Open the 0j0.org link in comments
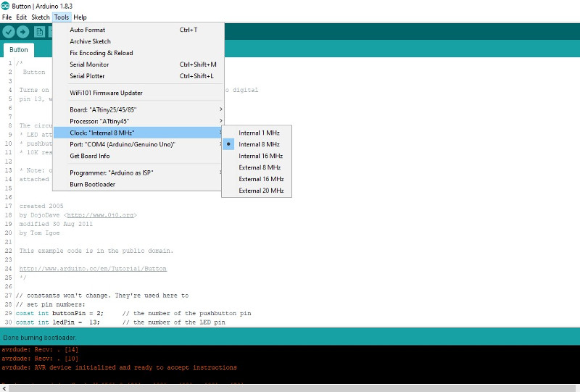 click(x=100, y=215)
